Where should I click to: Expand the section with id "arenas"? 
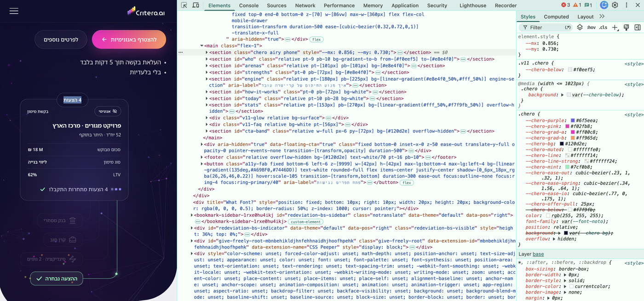click(x=207, y=66)
